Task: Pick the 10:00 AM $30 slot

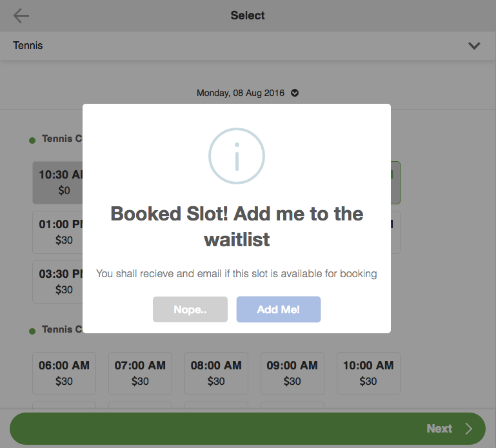Action: (368, 373)
